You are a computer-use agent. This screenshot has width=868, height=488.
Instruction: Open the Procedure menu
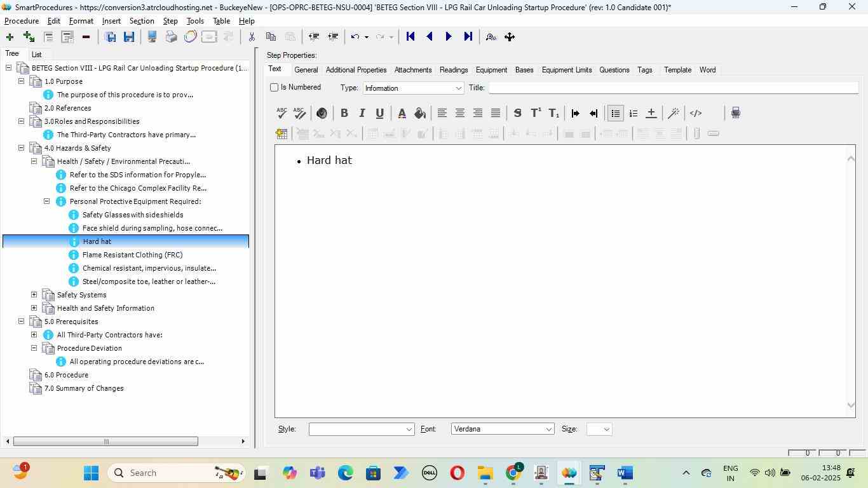[22, 21]
